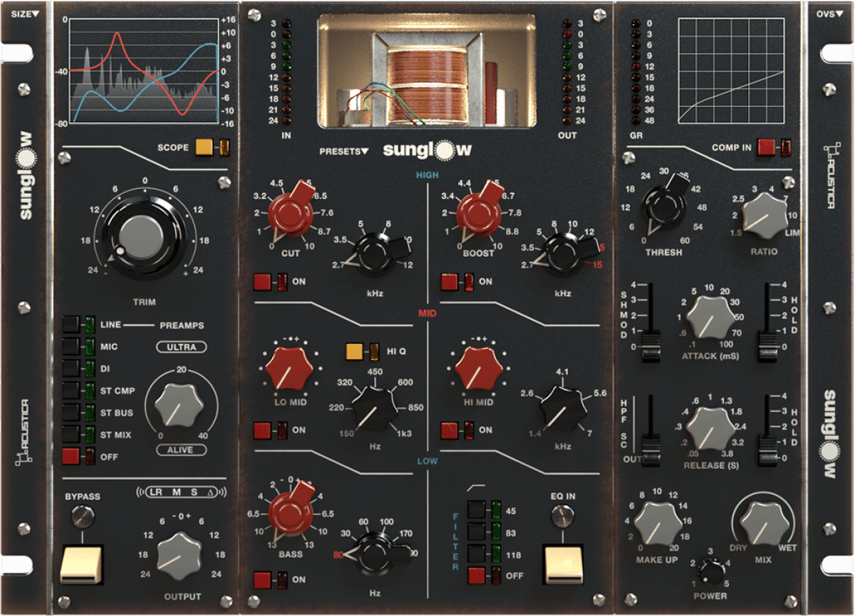Click the MAKE UP gain knob

[x=656, y=525]
